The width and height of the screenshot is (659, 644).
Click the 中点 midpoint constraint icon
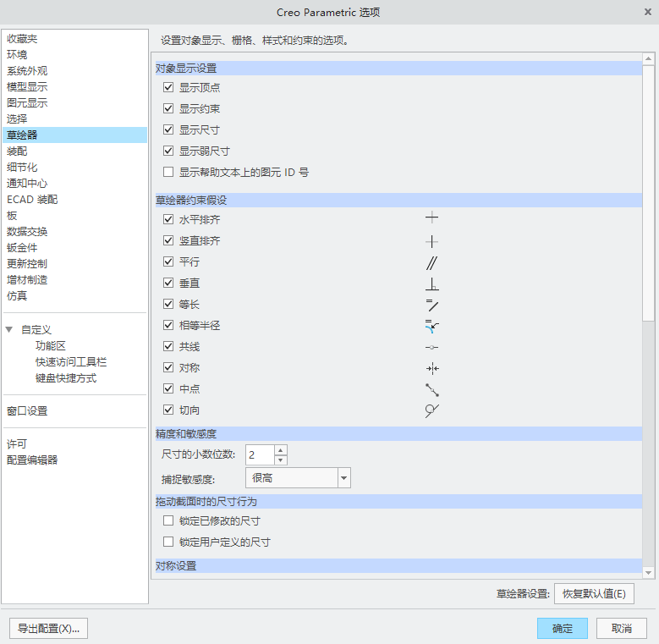(432, 389)
